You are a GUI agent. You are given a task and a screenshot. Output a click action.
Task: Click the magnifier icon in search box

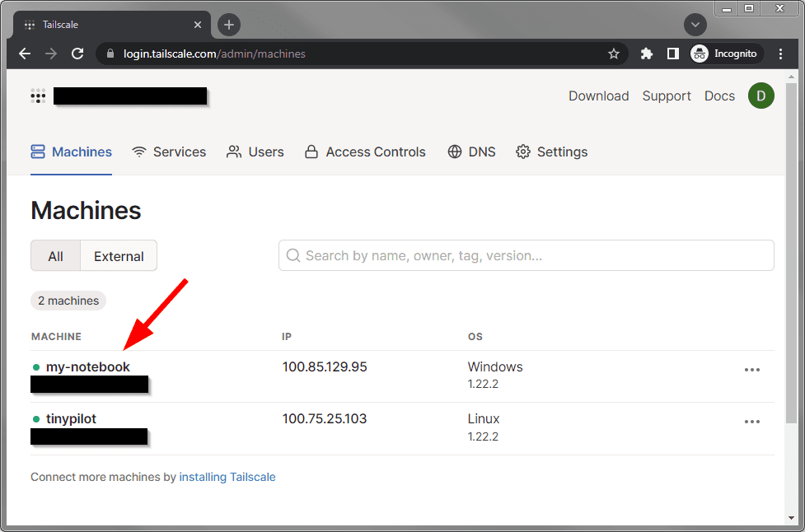coord(293,255)
